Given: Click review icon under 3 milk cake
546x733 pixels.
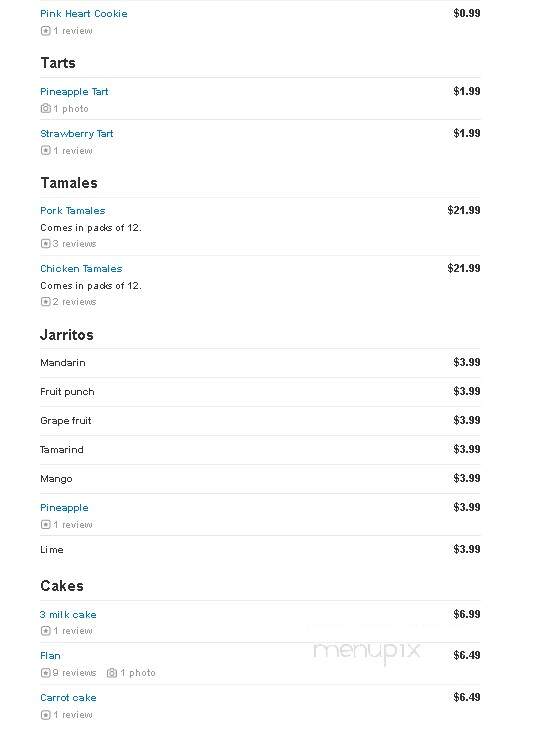Looking at the screenshot, I should 45,631.
